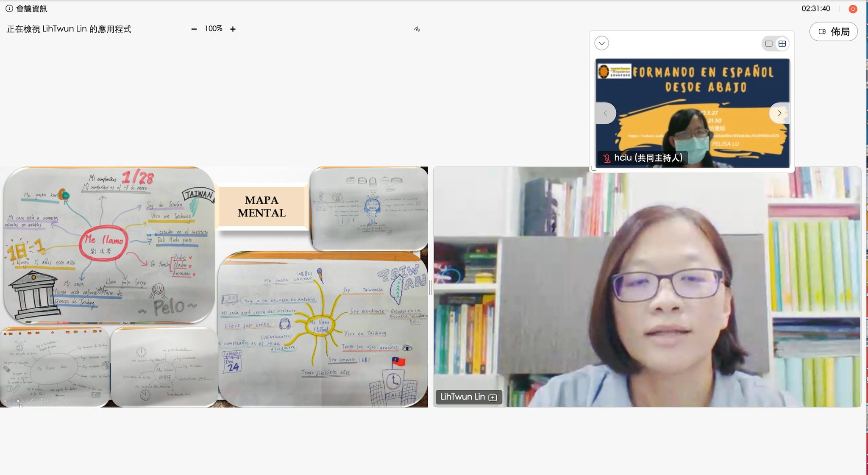Open the more options ellipsis on slideshow

[69, 401]
